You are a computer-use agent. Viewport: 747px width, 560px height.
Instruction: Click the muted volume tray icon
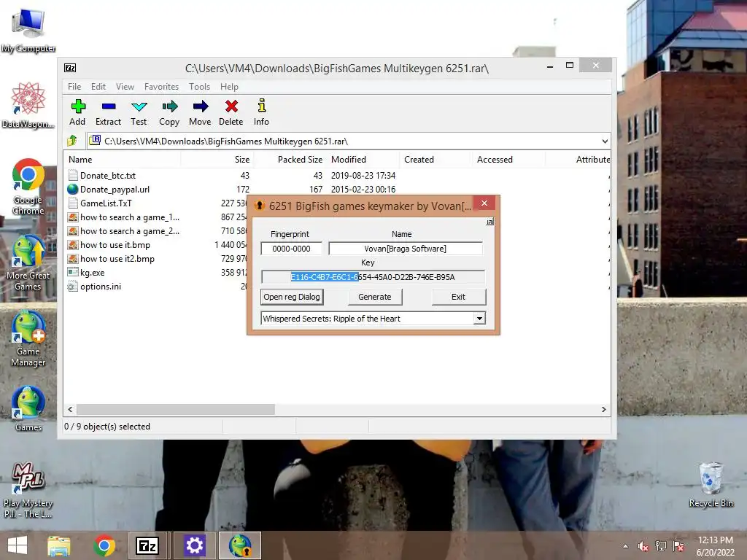(643, 546)
